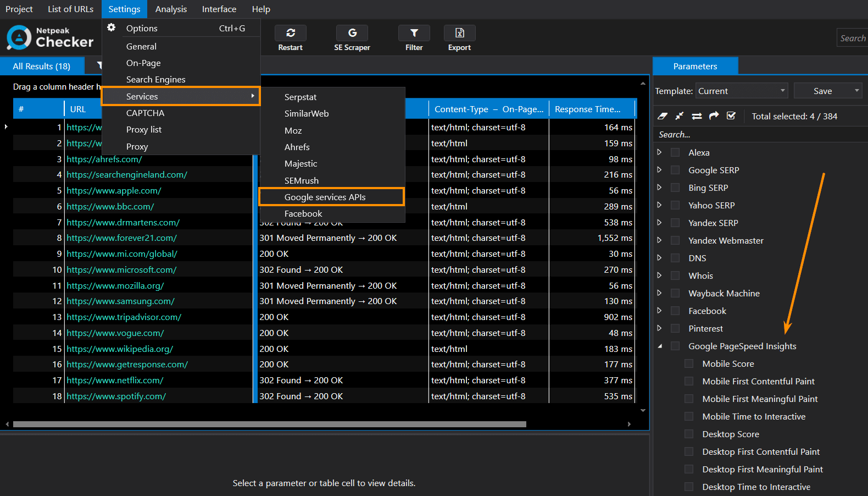868x496 pixels.
Task: Click the Parameters tab
Action: [x=695, y=66]
